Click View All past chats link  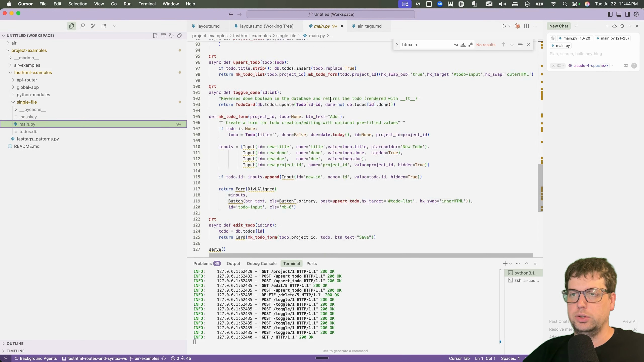[630, 321]
